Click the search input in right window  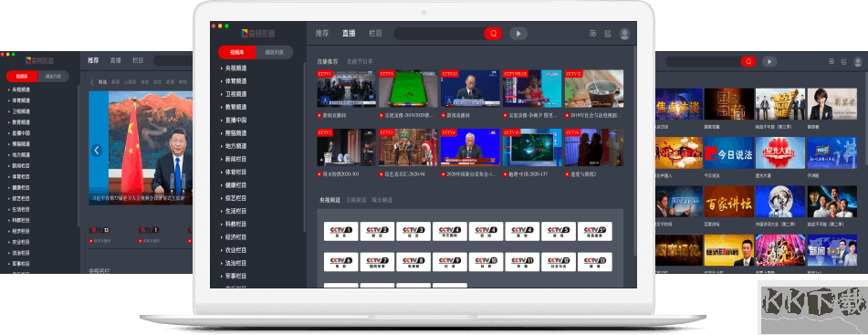pos(703,61)
